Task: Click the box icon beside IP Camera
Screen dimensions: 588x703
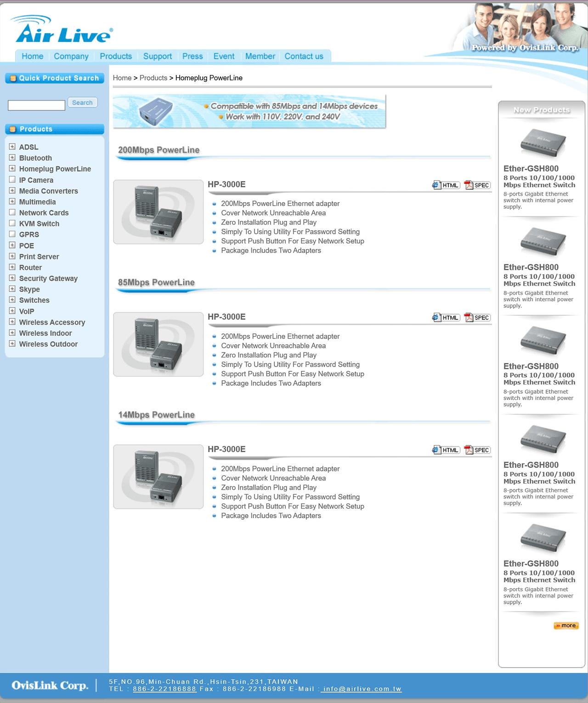Action: point(12,180)
